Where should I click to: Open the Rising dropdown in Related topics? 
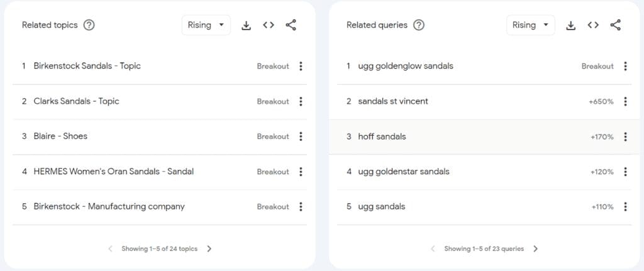pyautogui.click(x=206, y=25)
